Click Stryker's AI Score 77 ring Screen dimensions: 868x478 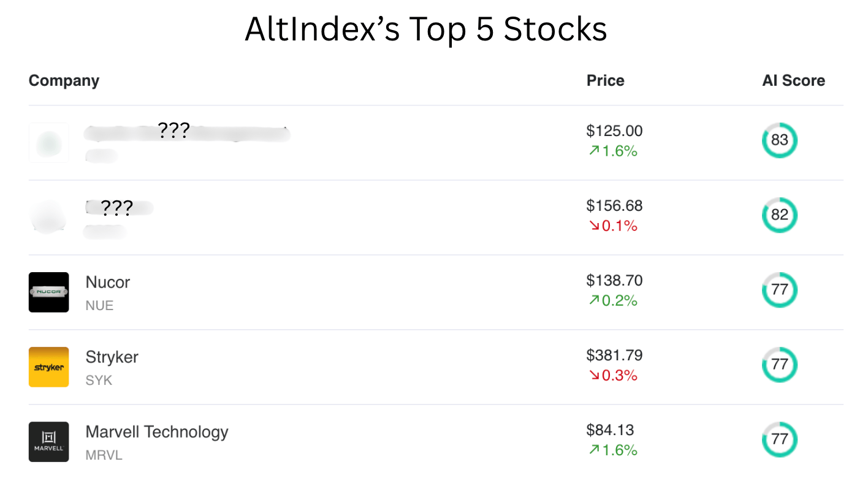coord(779,365)
